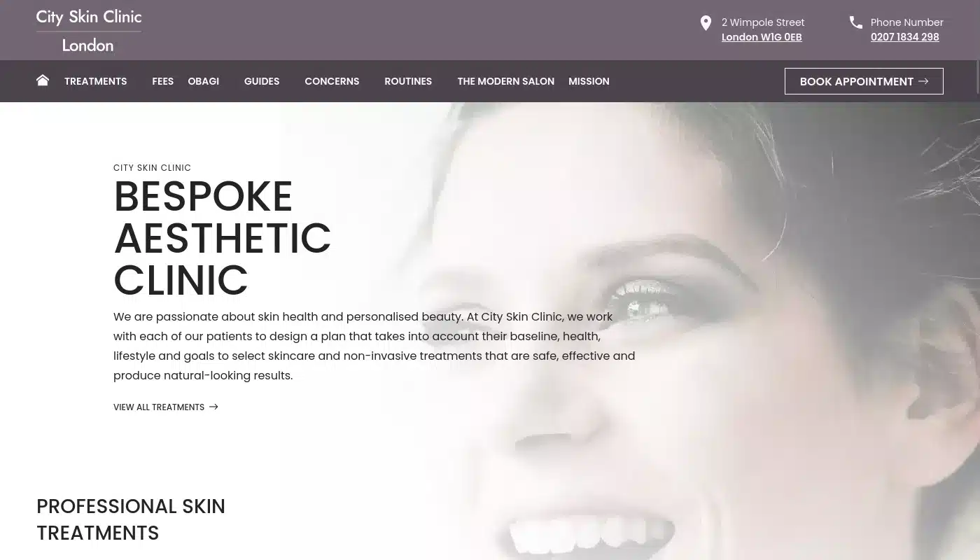Expand the Concerns menu
The width and height of the screenshot is (980, 560).
coord(332,81)
